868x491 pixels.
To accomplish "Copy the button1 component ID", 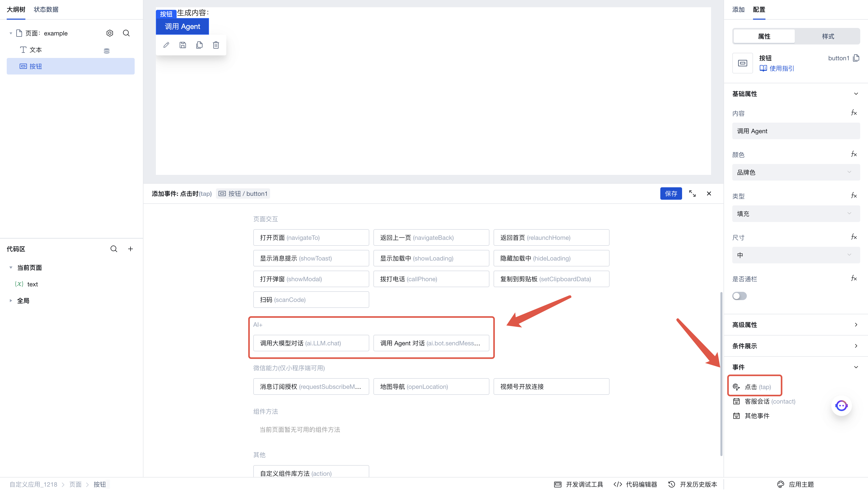I will click(856, 58).
